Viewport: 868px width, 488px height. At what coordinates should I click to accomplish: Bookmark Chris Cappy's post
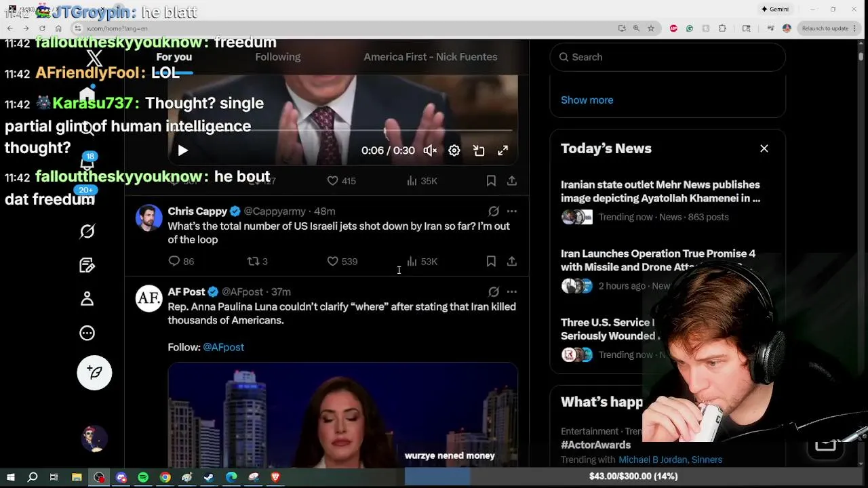491,262
